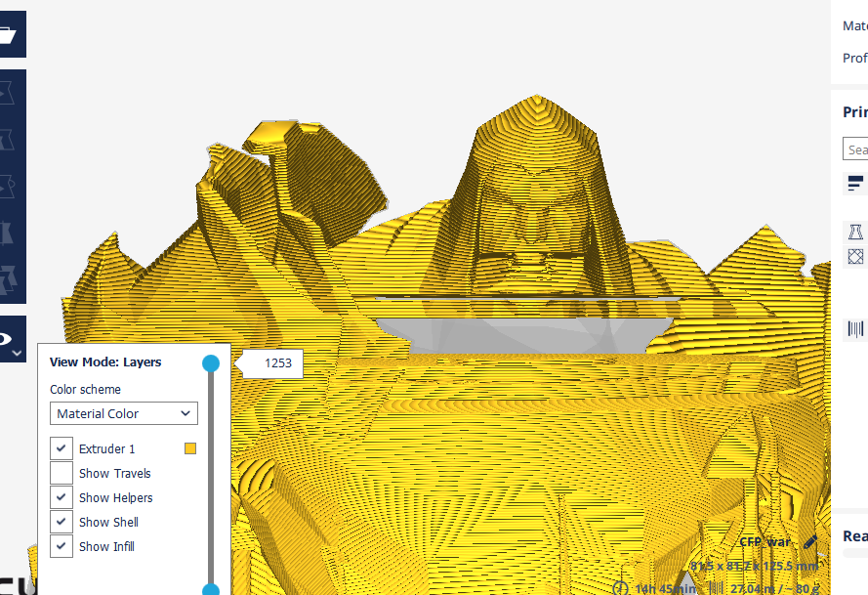Turn off the Show Infill checkbox
Viewport: 868px width, 595px height.
pyautogui.click(x=62, y=546)
